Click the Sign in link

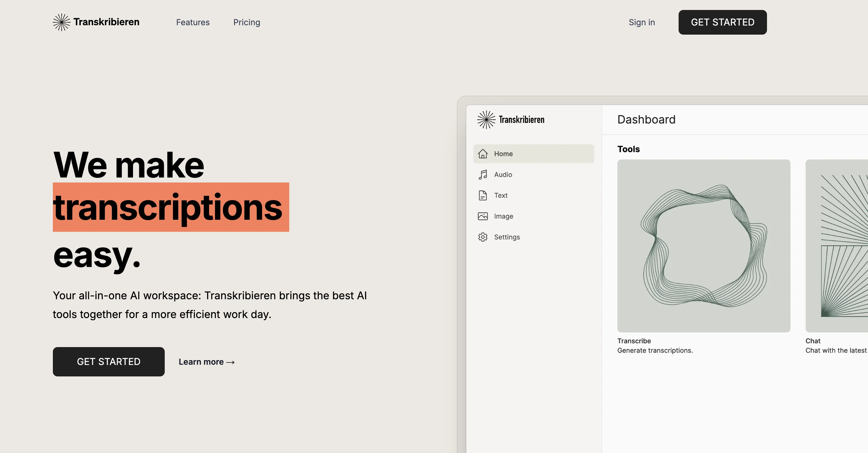pyautogui.click(x=642, y=23)
